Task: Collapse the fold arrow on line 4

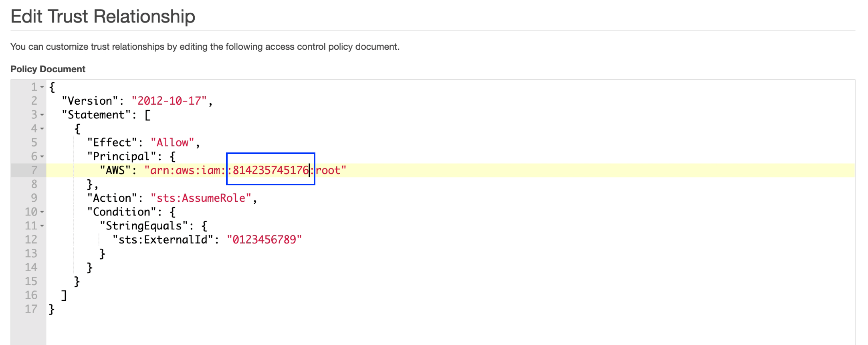Action: [x=42, y=129]
